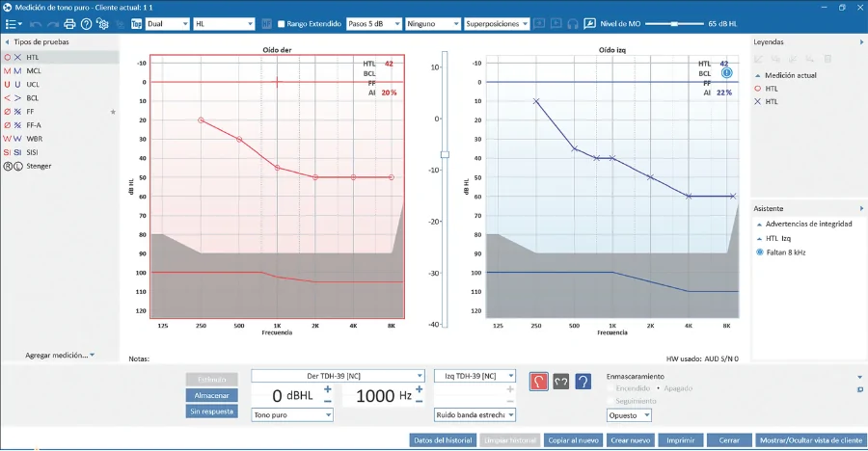This screenshot has width=868, height=451.
Task: Open the Superposiciones dropdown
Action: pos(496,23)
